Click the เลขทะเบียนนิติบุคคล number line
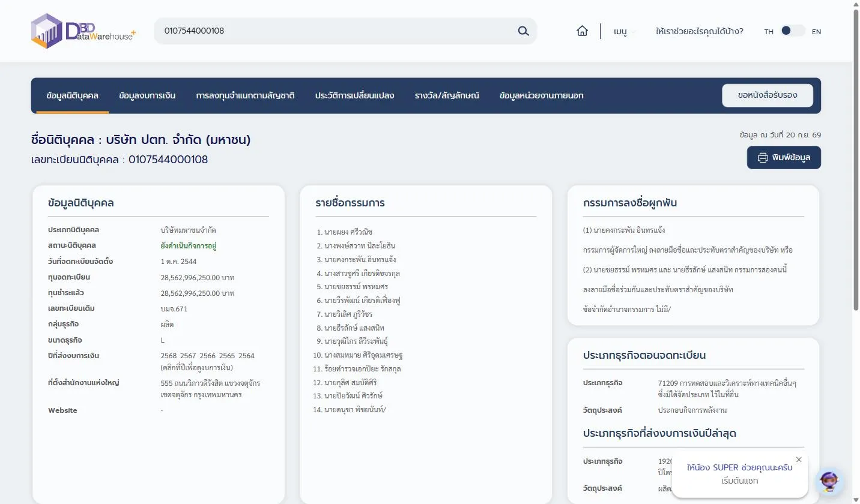The image size is (860, 504). [x=120, y=160]
